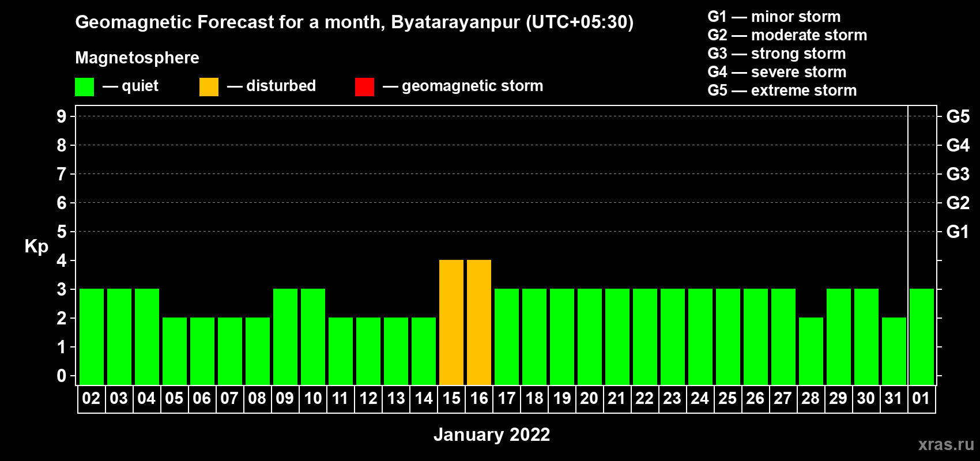The height and width of the screenshot is (461, 980).
Task: Click date label 30 on axis
Action: point(866,398)
